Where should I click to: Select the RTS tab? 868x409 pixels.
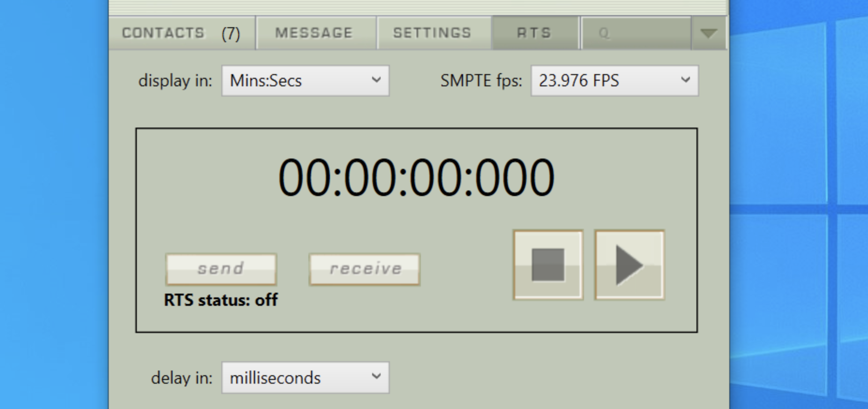[x=534, y=33]
